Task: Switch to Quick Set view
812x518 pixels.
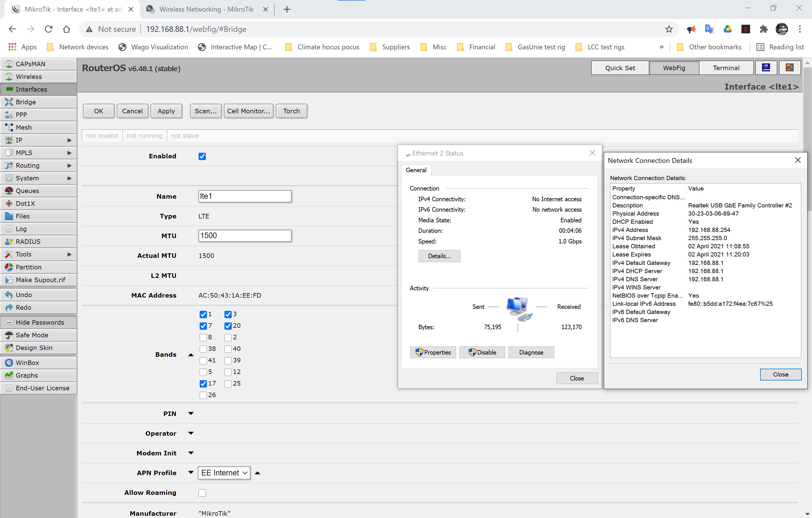Action: (620, 68)
